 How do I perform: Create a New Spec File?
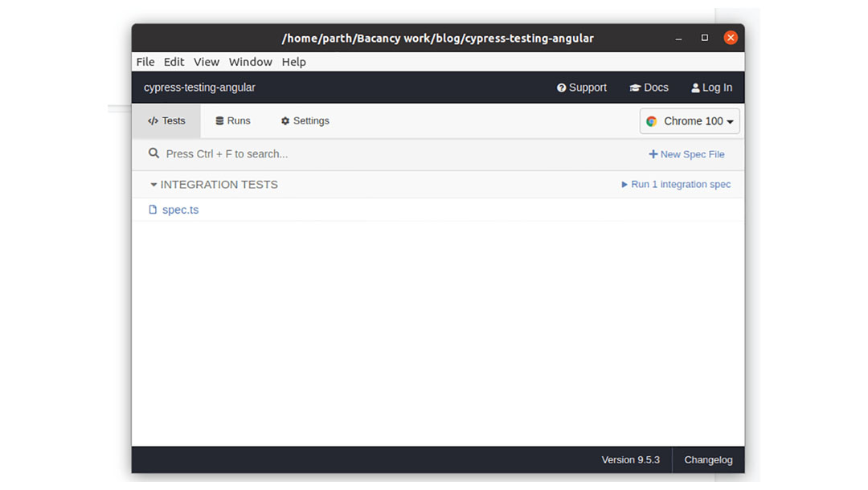(x=686, y=154)
